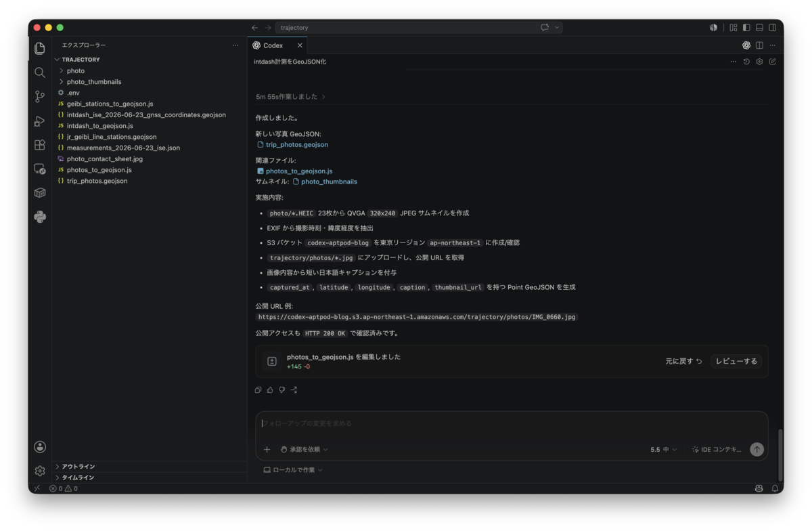This screenshot has height=531, width=812.
Task: Open the notifications bell in status bar
Action: 775,488
